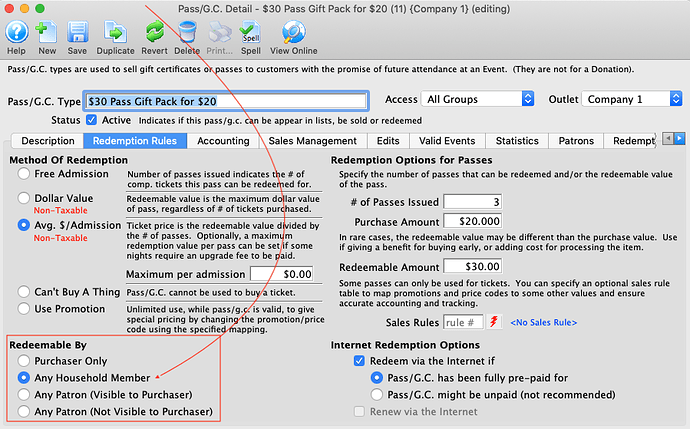Set redeemable by Purchaser Only
Viewport: 690px width, 429px height.
click(24, 361)
